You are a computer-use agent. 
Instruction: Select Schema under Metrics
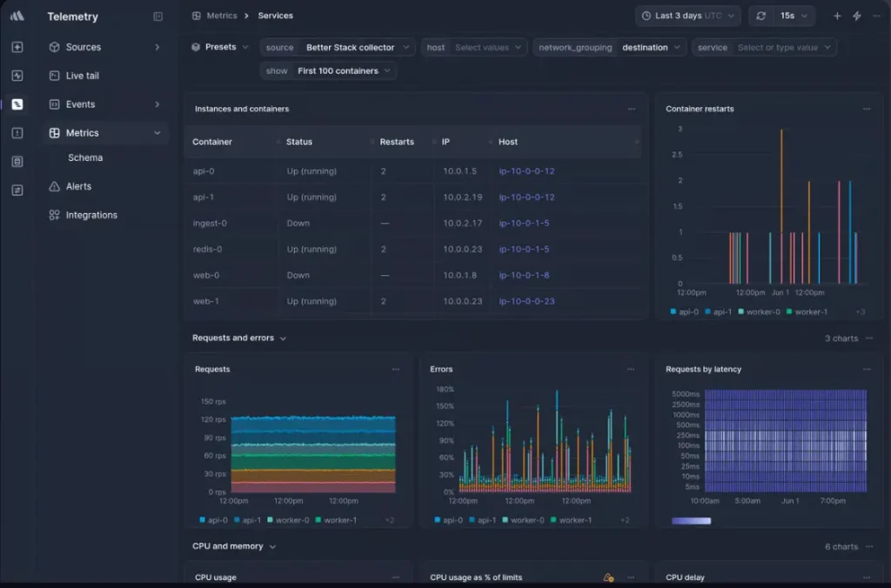[85, 158]
